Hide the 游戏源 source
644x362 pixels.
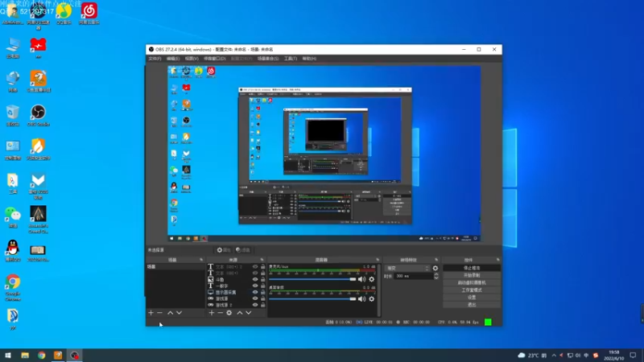(x=255, y=298)
